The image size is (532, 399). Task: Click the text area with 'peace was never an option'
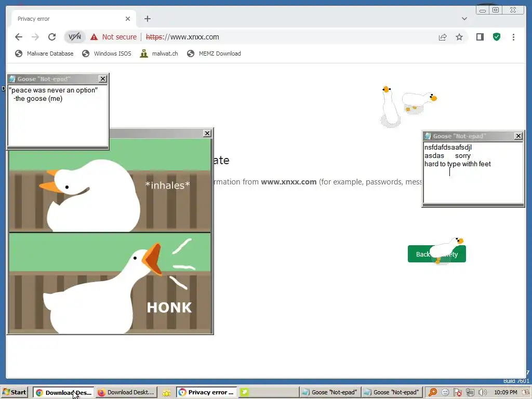[x=58, y=115]
